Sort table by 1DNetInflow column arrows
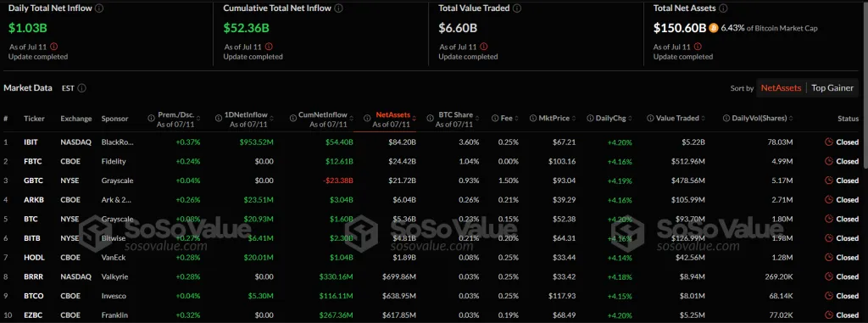Viewport: 868px width, 323px height. pos(272,119)
